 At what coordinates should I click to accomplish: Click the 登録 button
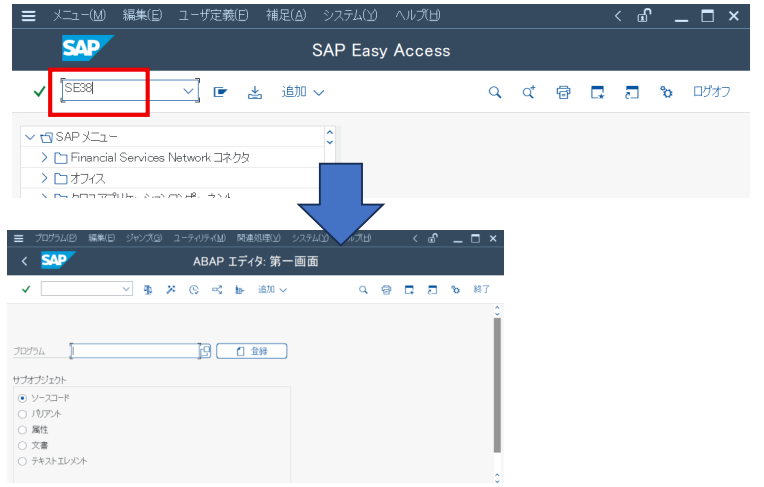pos(251,351)
